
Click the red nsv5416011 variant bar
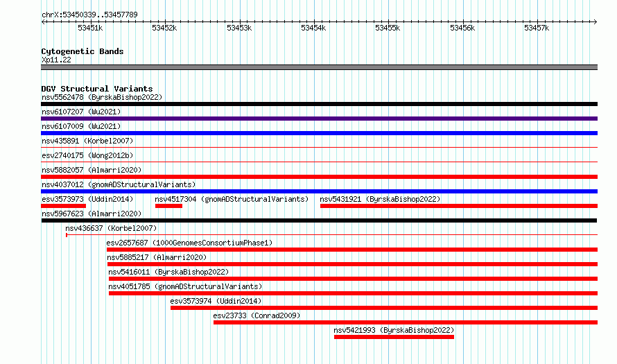coord(354,279)
